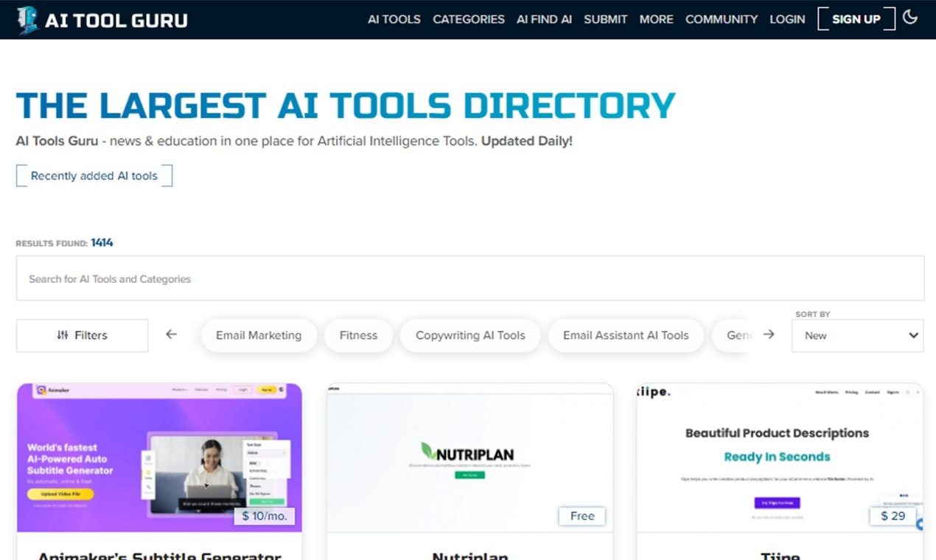Choose the Copywriting AI Tools chip
936x560 pixels.
coord(470,335)
